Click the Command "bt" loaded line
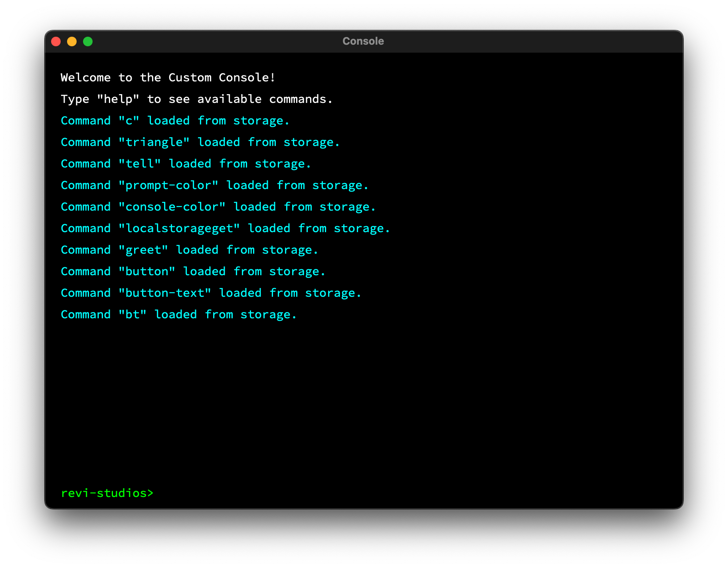Screen dimensions: 728x568 pyautogui.click(x=178, y=314)
